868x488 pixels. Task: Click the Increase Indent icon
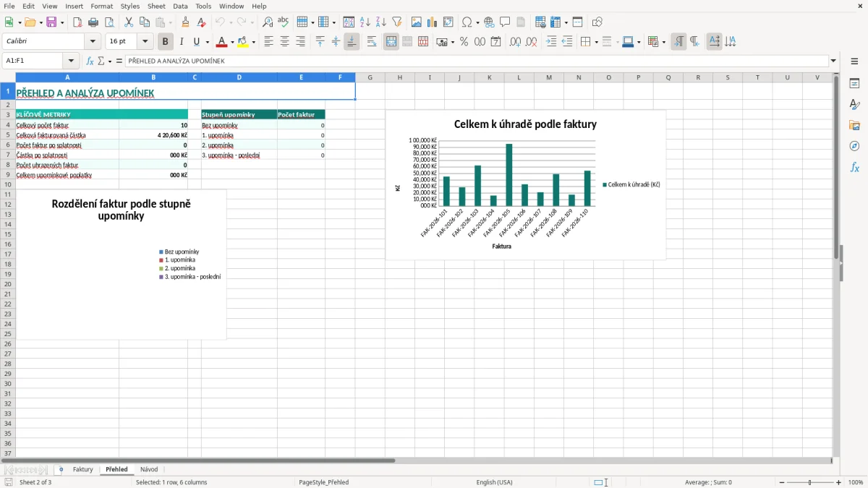(x=551, y=42)
